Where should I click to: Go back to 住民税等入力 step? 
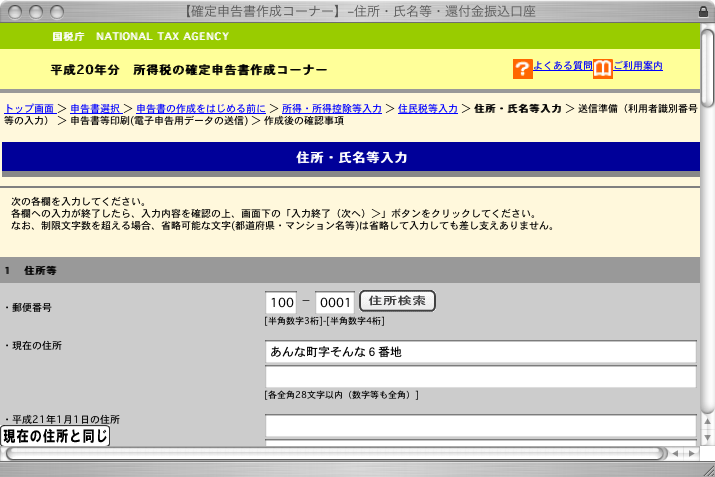(x=427, y=107)
